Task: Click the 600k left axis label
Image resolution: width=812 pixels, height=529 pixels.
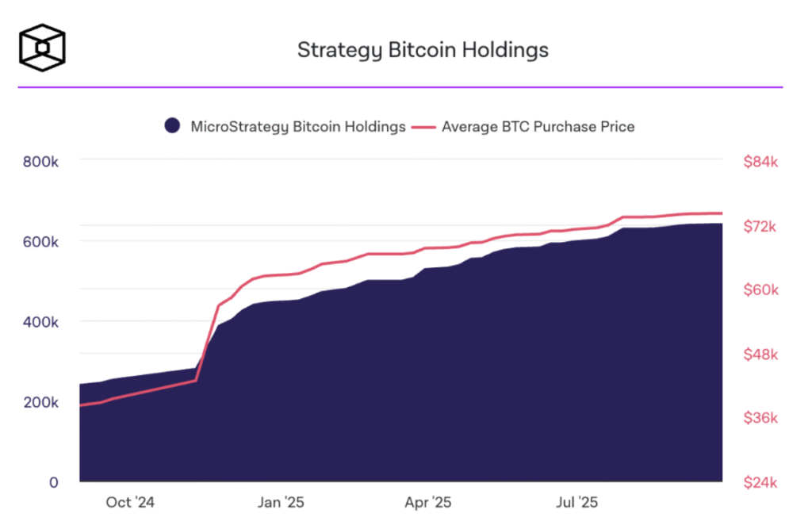Action: pos(40,242)
